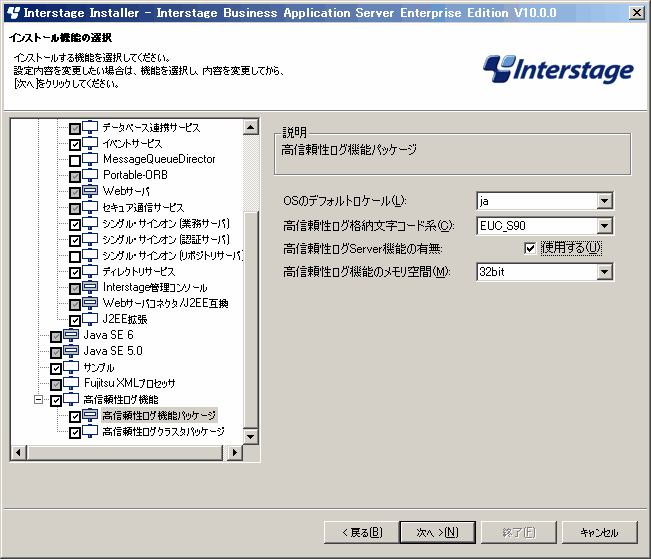
Task: Toggle the 使用する(U) checkbox
Action: pos(530,248)
